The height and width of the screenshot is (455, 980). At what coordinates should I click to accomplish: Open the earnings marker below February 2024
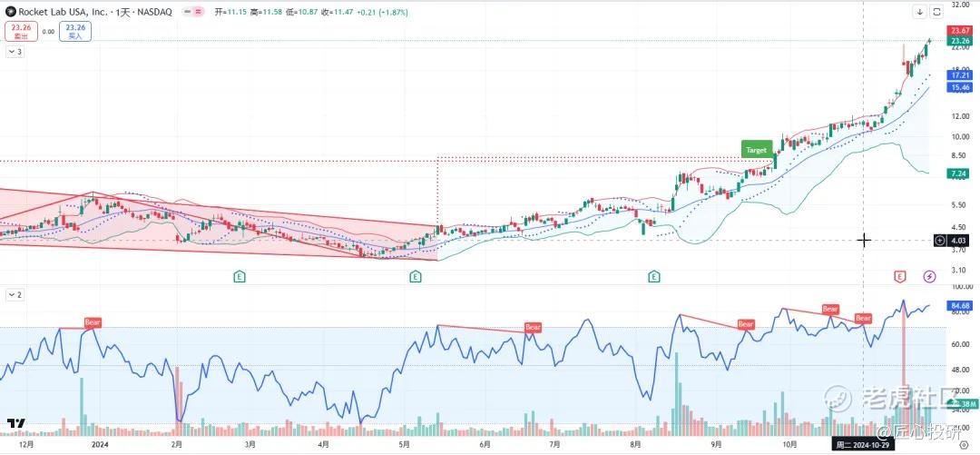point(239,275)
